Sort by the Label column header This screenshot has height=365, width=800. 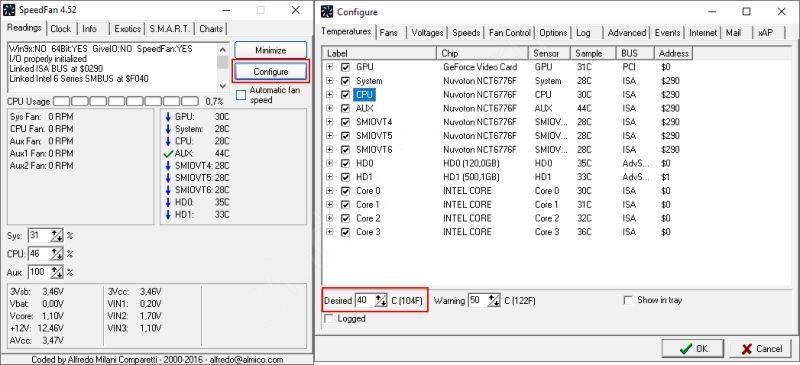(379, 53)
